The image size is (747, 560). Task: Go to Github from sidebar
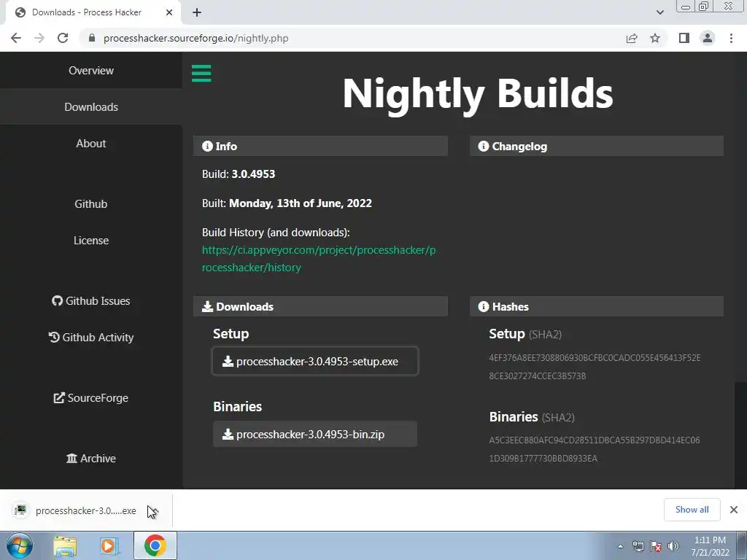pyautogui.click(x=91, y=204)
